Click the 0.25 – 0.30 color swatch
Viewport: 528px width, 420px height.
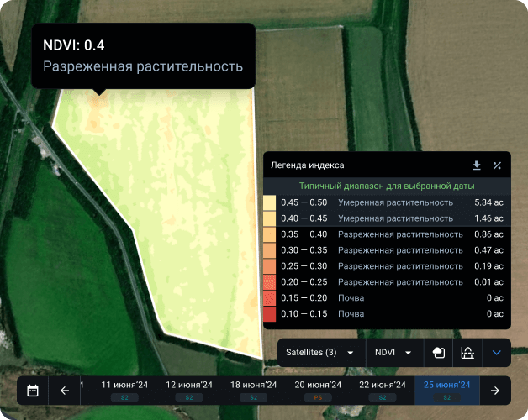[269, 266]
